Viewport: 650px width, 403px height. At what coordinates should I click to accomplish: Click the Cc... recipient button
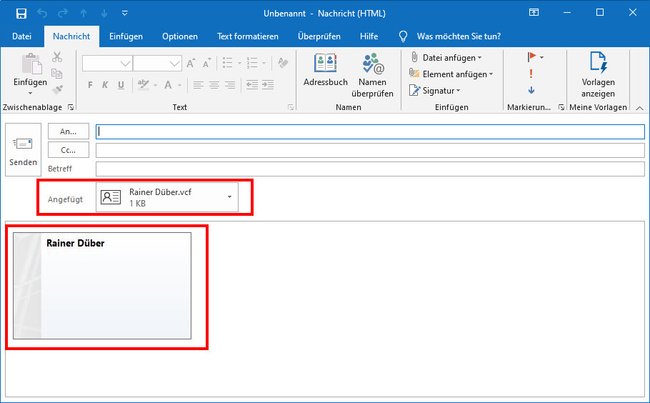tap(68, 150)
